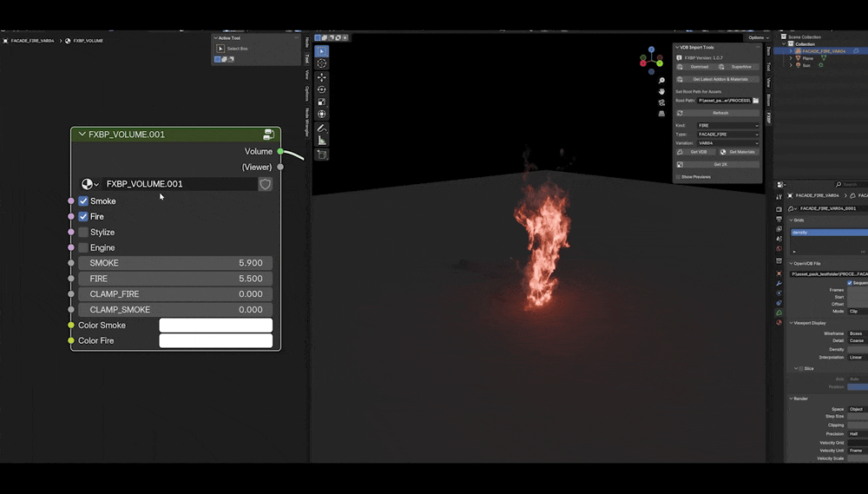Browse root path folder icon
Screen dimensions: 868x494
[x=756, y=101]
